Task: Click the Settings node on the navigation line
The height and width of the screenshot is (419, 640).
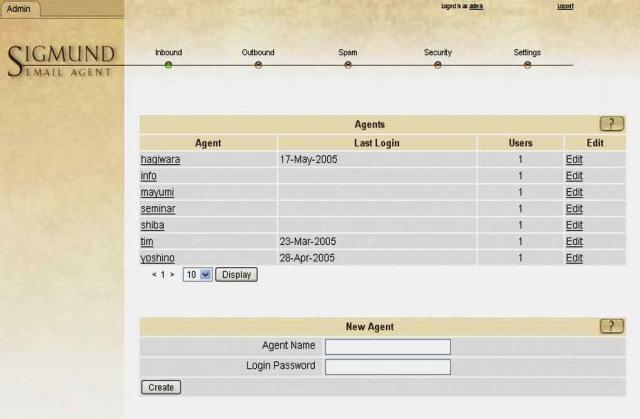Action: coord(527,65)
